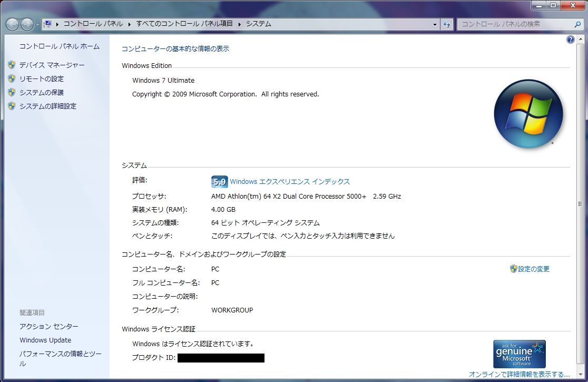The image size is (588, 382).
Task: Click コンピューターの基本的な情報の表示 heading
Action: [x=175, y=48]
